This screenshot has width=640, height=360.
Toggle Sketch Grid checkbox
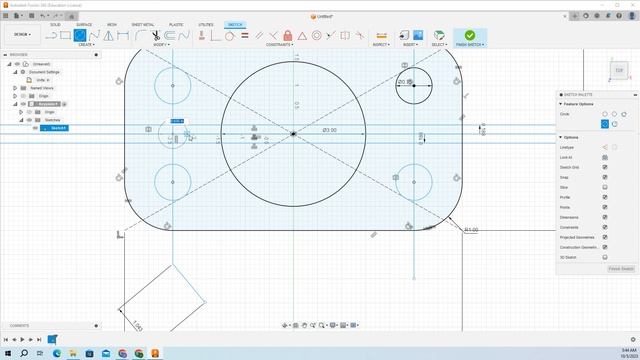(x=605, y=167)
